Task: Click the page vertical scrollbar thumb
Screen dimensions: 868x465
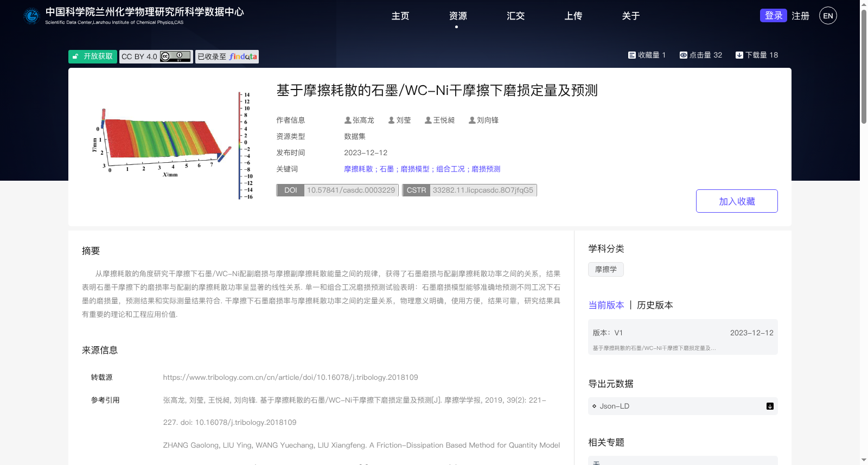Action: tap(864, 66)
